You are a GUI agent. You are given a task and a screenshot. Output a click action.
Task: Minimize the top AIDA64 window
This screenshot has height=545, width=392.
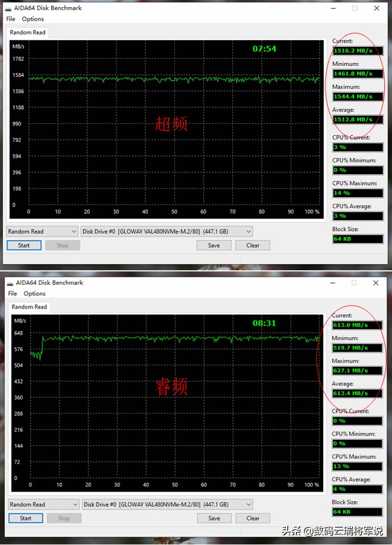click(x=333, y=8)
